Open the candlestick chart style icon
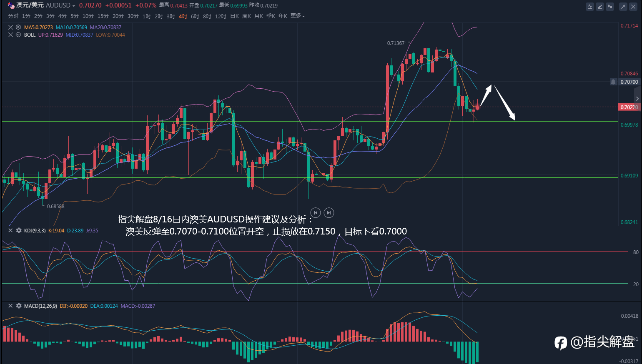Viewport: 642px width, 364px height. pyautogui.click(x=610, y=7)
